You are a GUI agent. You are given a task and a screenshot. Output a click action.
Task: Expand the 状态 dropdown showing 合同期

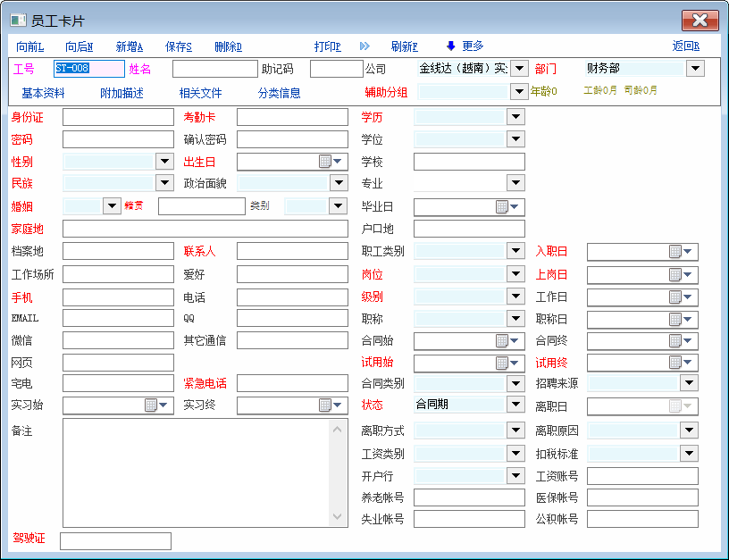(515, 405)
